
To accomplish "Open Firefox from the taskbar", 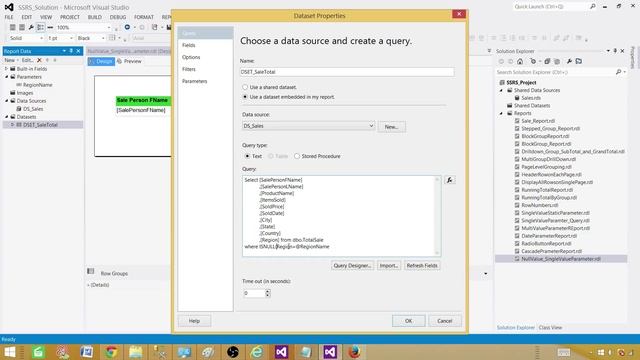I will point(354,352).
